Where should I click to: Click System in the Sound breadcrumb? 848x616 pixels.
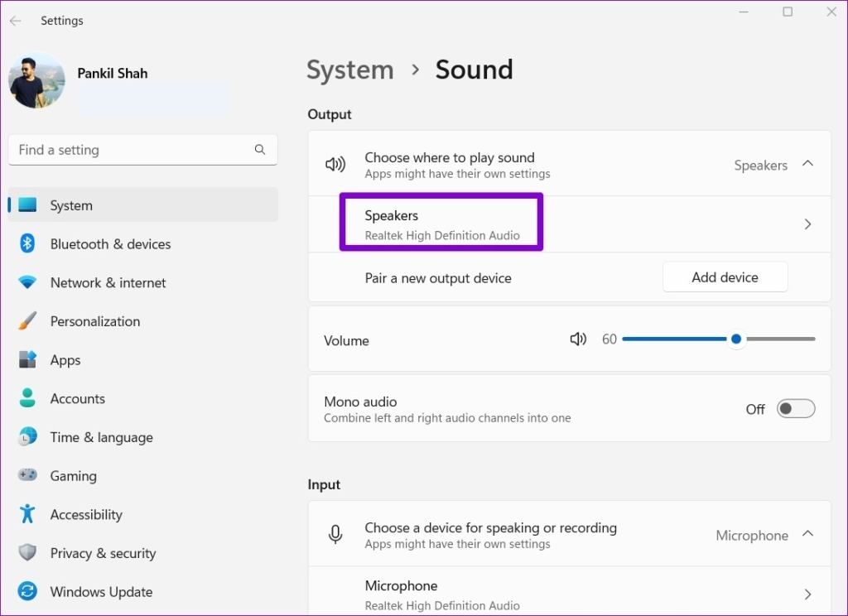349,70
